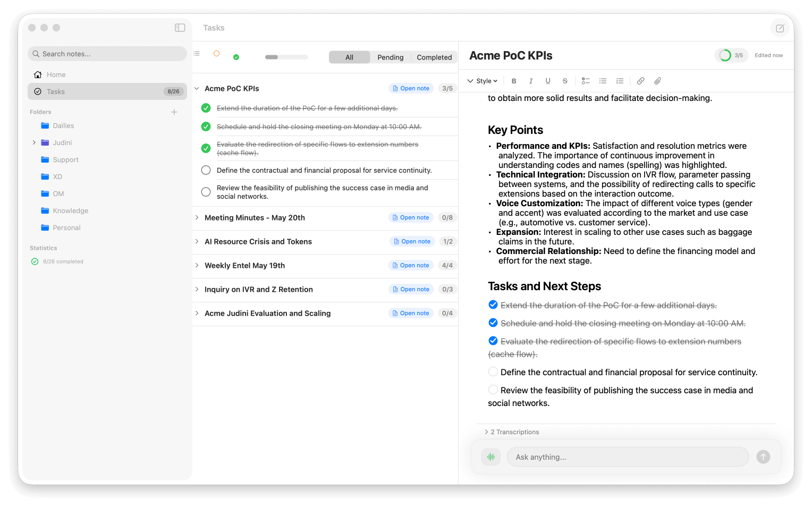Screen dimensions: 812x507
Task: Uncheck 'Schedule and hold' checkbox in note editor
Action: coord(493,323)
